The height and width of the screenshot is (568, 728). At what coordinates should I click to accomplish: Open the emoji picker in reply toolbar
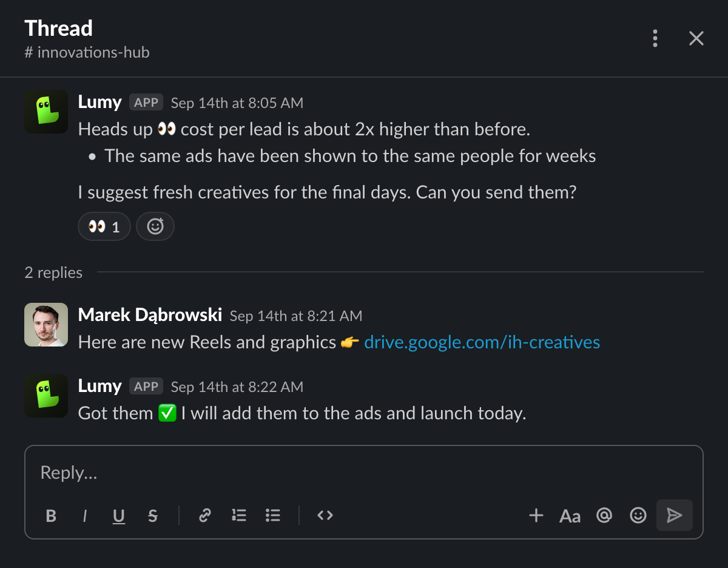tap(638, 516)
